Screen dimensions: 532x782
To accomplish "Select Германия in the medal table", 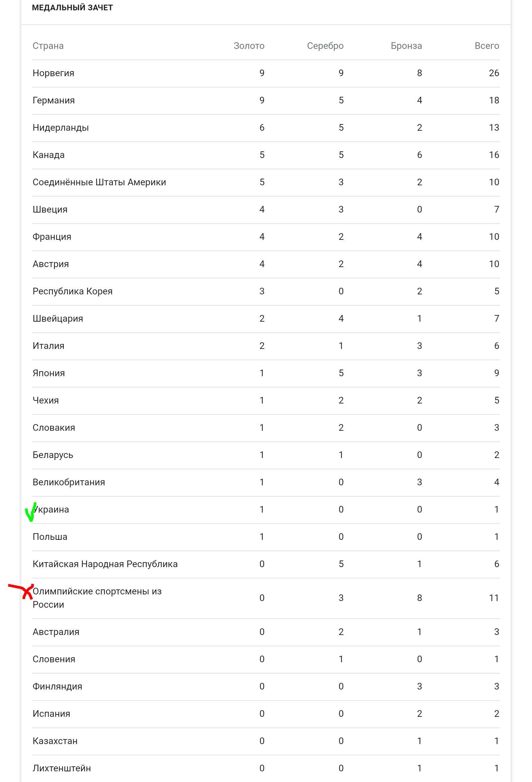I will tap(54, 100).
